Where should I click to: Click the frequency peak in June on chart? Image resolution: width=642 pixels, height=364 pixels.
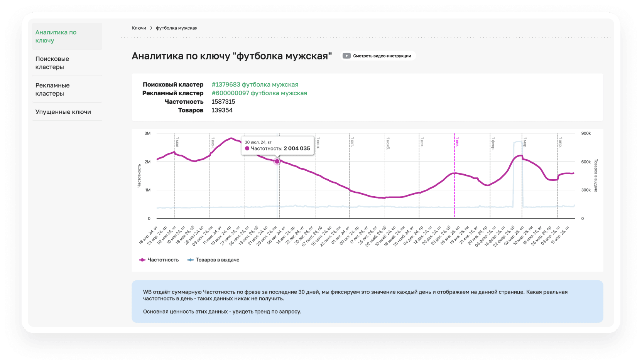tap(231, 138)
